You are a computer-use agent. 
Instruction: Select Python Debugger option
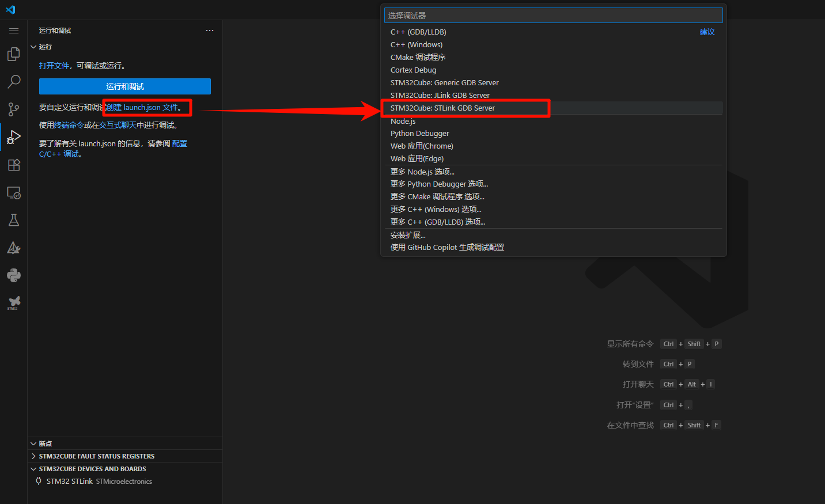[554, 133]
